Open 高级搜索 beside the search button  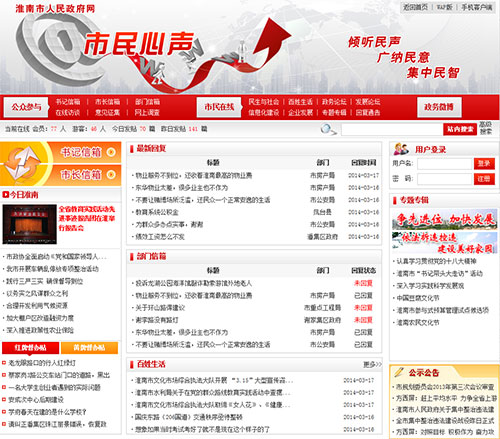click(485, 128)
